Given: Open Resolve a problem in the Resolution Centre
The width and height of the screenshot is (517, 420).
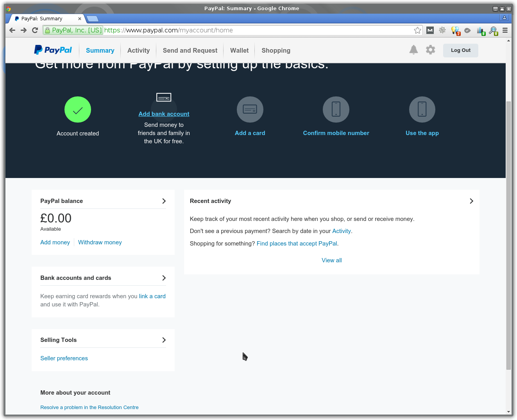Looking at the screenshot, I should [89, 408].
